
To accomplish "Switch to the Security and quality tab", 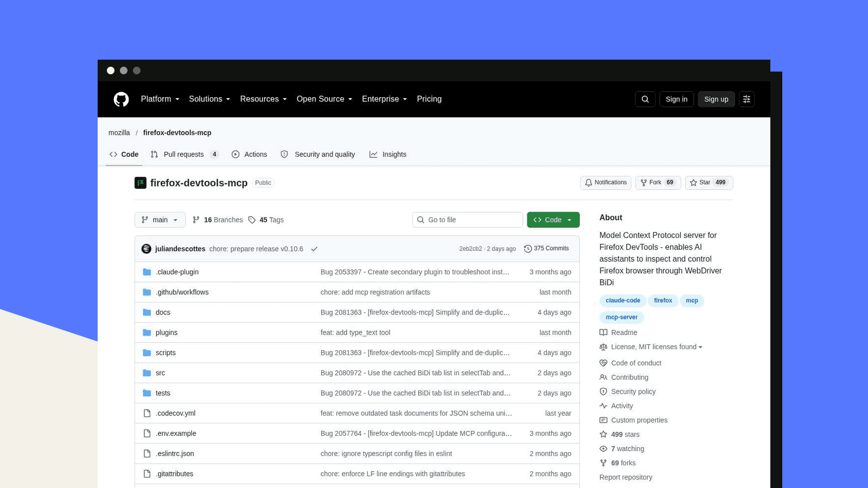I will pos(318,155).
